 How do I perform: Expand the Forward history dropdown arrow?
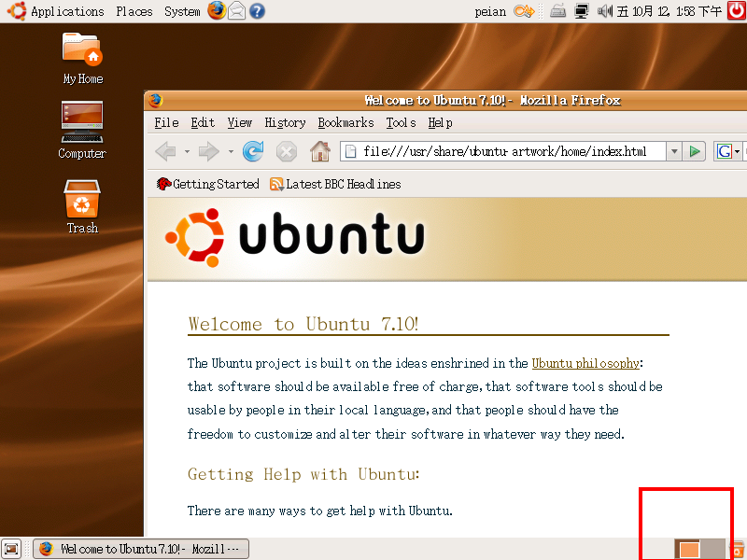coord(231,152)
